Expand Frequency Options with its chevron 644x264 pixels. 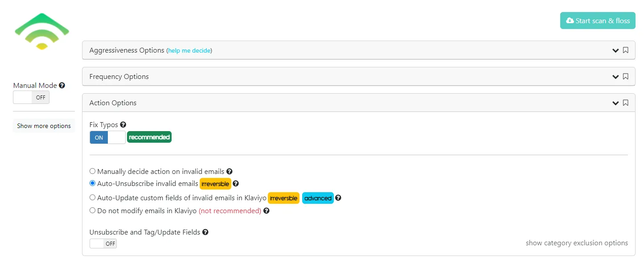[615, 77]
